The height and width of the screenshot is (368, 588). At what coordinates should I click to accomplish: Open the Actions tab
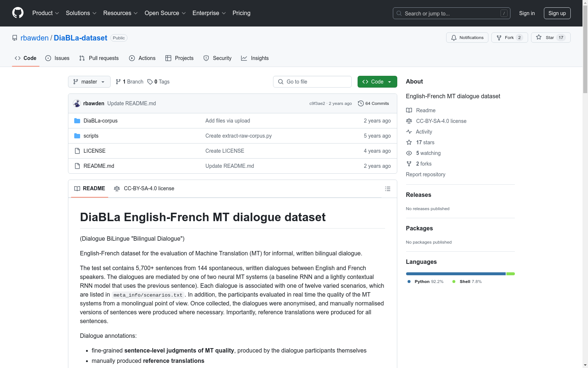coord(142,58)
